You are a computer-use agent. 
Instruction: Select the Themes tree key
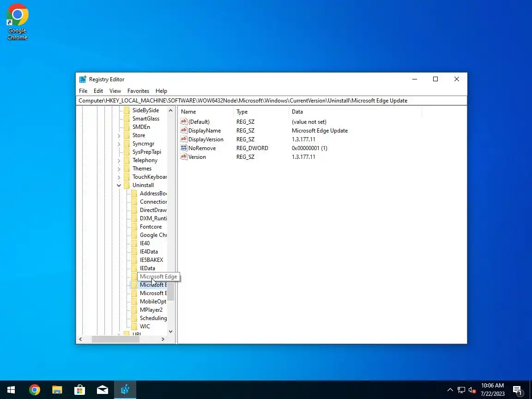[x=142, y=169]
